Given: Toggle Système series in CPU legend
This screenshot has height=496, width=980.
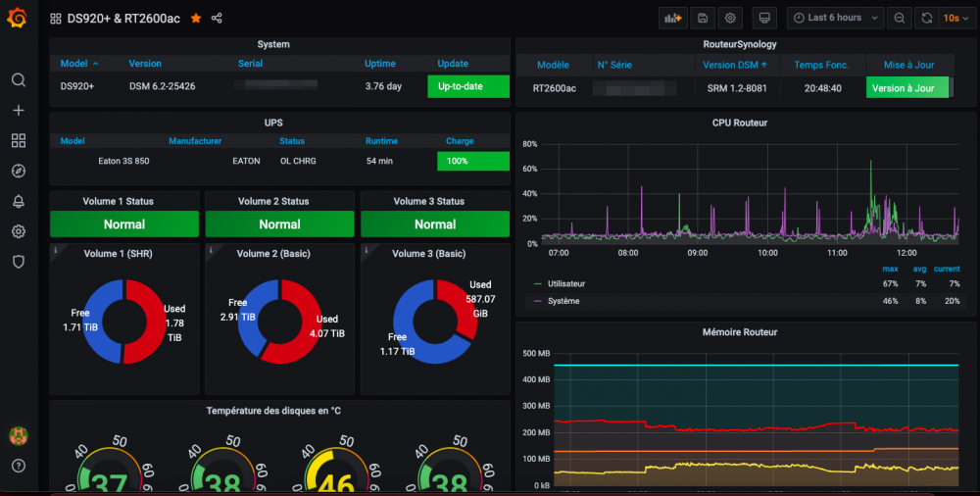Looking at the screenshot, I should coord(563,301).
